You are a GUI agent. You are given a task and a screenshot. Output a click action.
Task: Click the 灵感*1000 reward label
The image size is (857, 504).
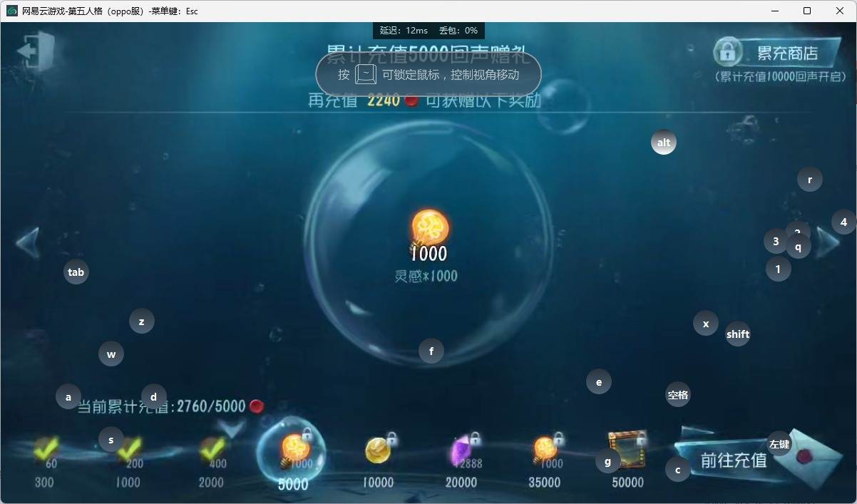(x=426, y=276)
